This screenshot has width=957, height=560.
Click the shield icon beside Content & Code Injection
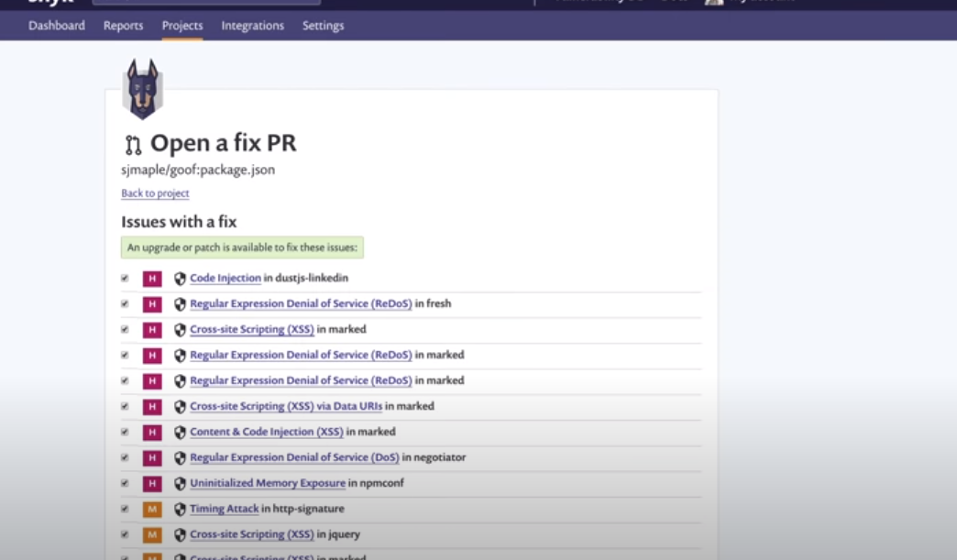tap(180, 433)
